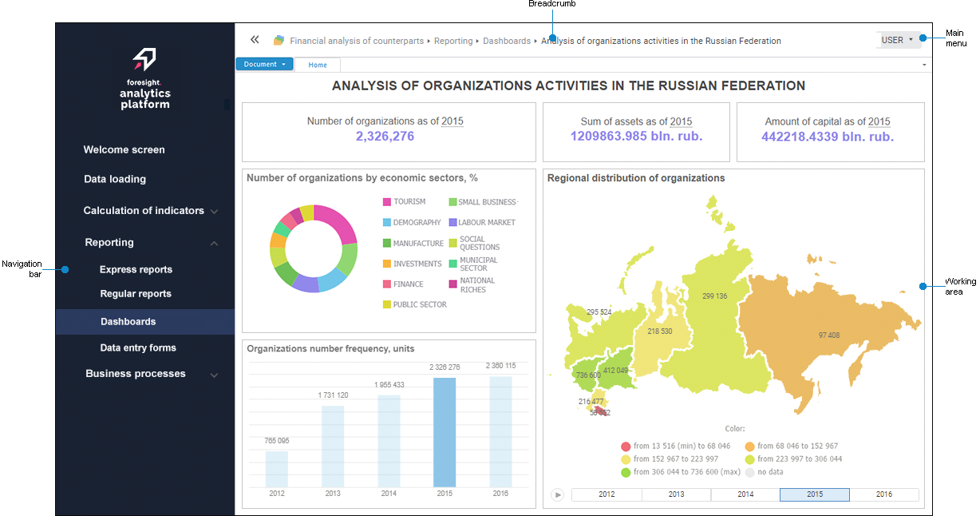The height and width of the screenshot is (516, 980).
Task: Open Data loading section
Action: (115, 179)
